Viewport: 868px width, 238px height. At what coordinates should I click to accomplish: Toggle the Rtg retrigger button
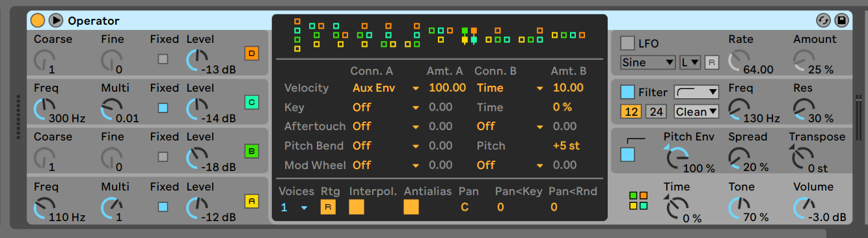click(327, 207)
